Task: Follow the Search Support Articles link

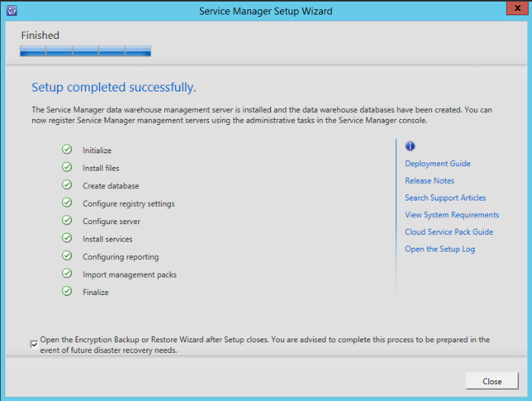Action: click(445, 197)
